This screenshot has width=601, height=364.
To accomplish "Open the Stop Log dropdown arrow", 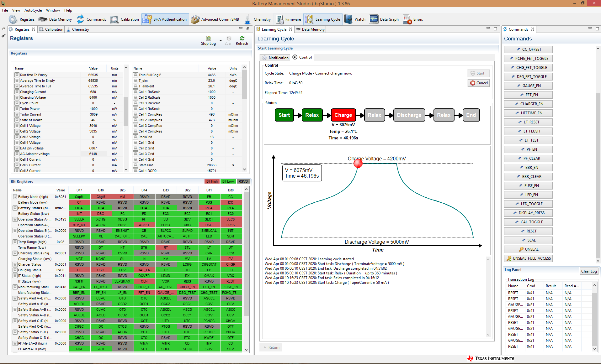I will tap(221, 41).
